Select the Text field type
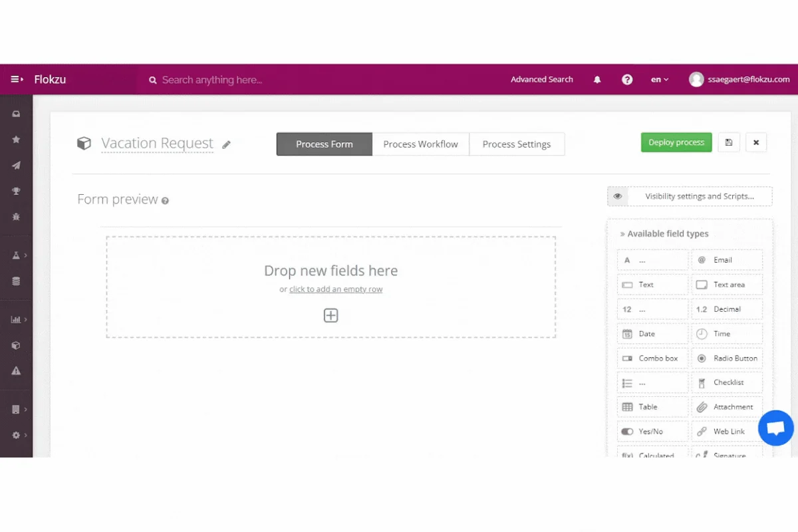 click(x=652, y=285)
